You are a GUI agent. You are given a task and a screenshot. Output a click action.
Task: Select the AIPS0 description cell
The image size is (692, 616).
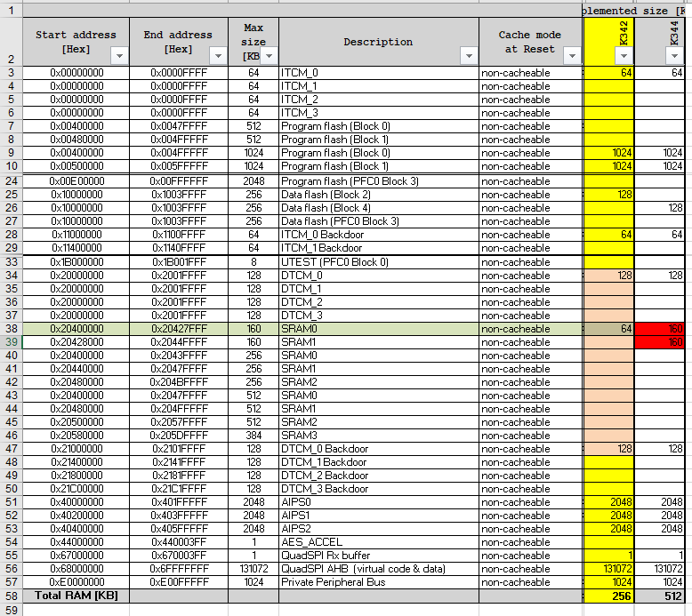[379, 502]
